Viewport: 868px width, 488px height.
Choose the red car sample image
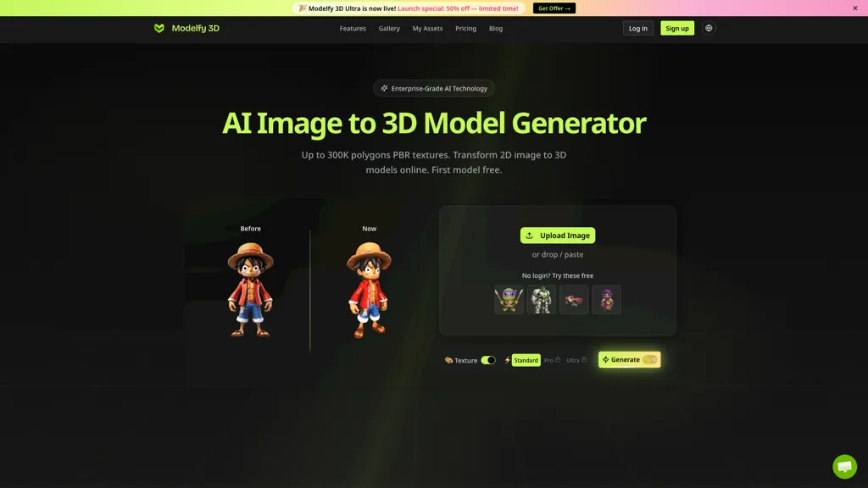(574, 299)
